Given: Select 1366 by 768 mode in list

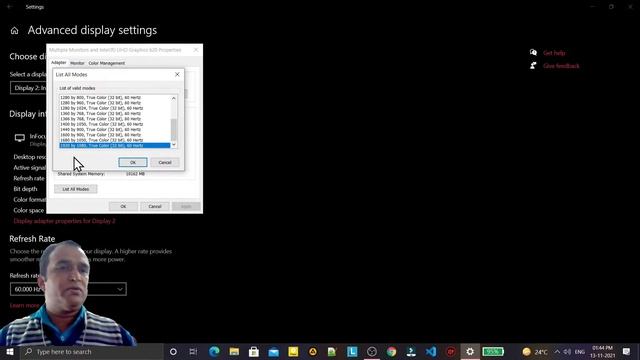Looking at the screenshot, I should point(101,119).
